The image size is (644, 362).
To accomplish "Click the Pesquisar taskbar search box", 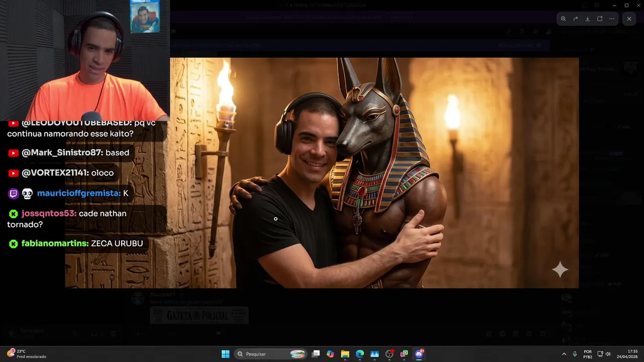I will tap(271, 354).
